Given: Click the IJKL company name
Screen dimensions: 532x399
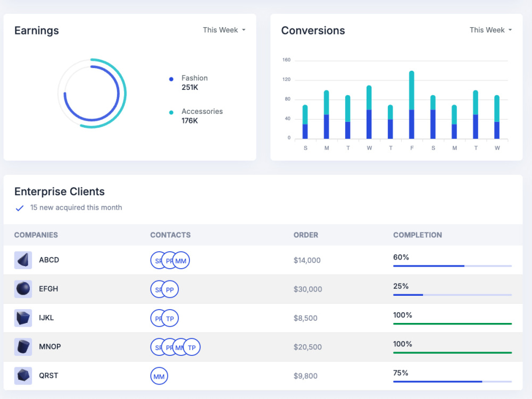Looking at the screenshot, I should point(46,318).
